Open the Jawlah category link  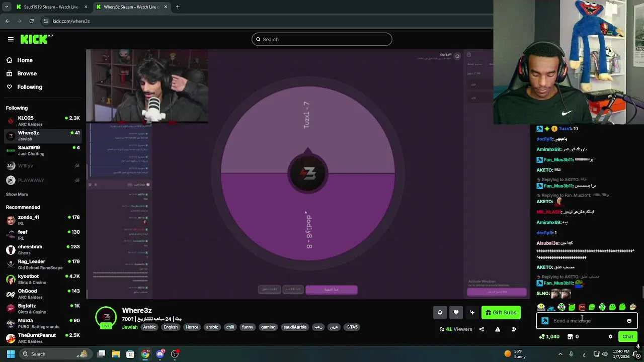(x=130, y=327)
